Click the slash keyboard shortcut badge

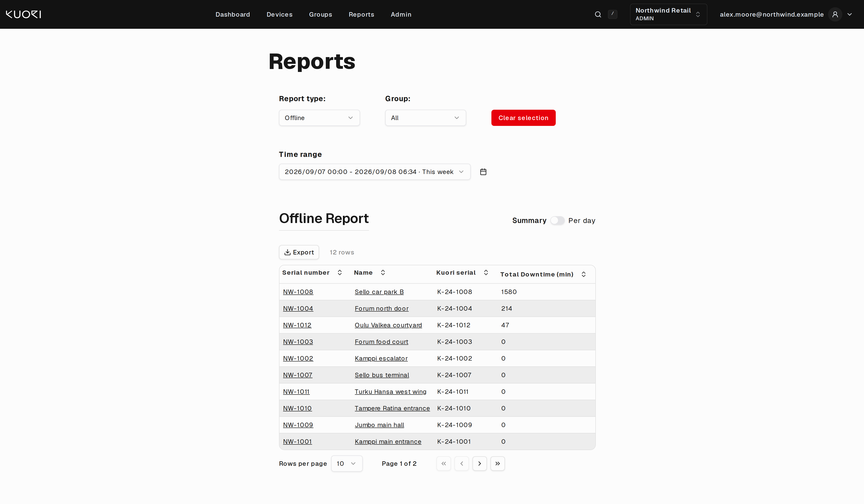pos(612,14)
